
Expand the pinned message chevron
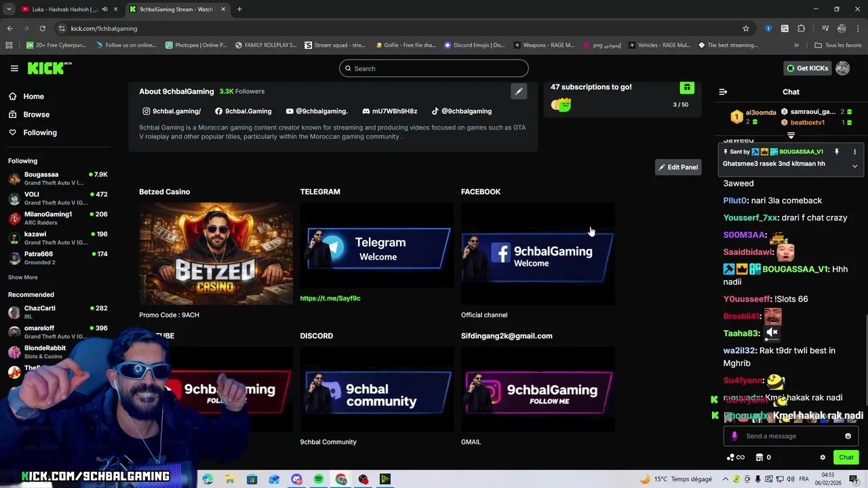[854, 166]
